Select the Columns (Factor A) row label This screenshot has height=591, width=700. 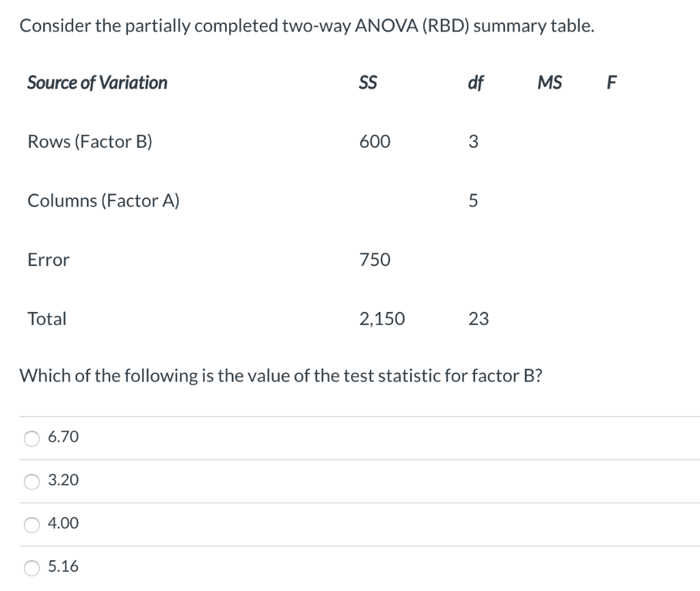click(104, 201)
